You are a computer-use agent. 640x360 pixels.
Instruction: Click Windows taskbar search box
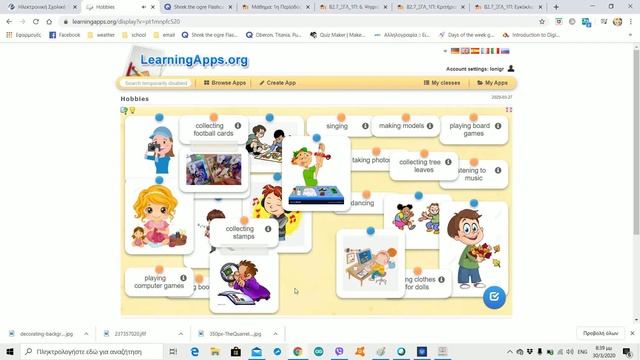[x=92, y=351]
